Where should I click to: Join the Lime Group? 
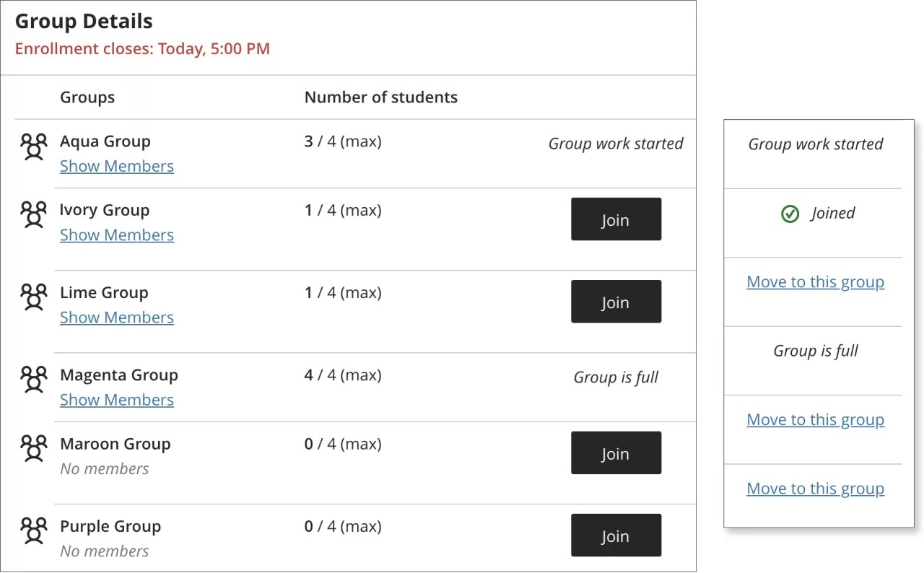coord(616,301)
